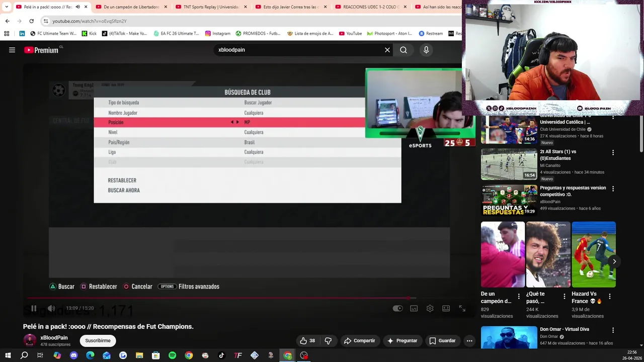644x362 pixels.
Task: Open options for De un campeón short
Action: click(x=519, y=297)
